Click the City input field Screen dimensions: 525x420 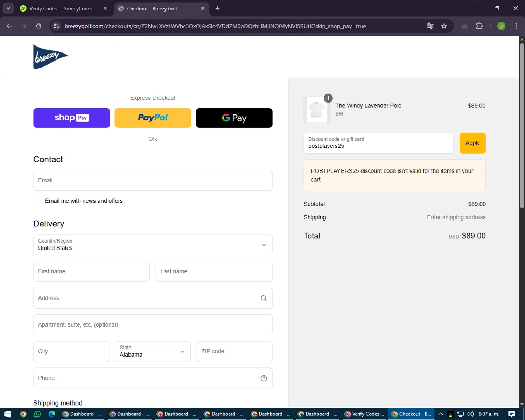[71, 351]
